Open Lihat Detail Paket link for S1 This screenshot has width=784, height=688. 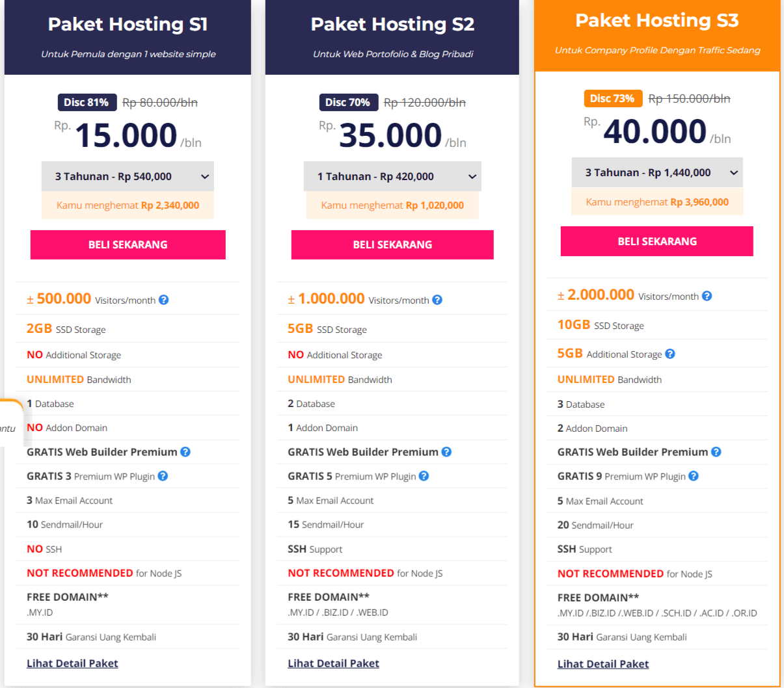click(72, 663)
